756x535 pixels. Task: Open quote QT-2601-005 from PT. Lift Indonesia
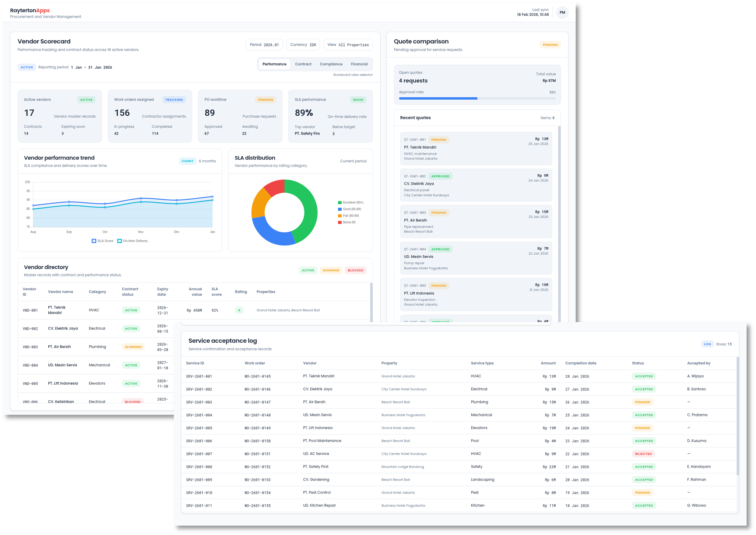(476, 294)
